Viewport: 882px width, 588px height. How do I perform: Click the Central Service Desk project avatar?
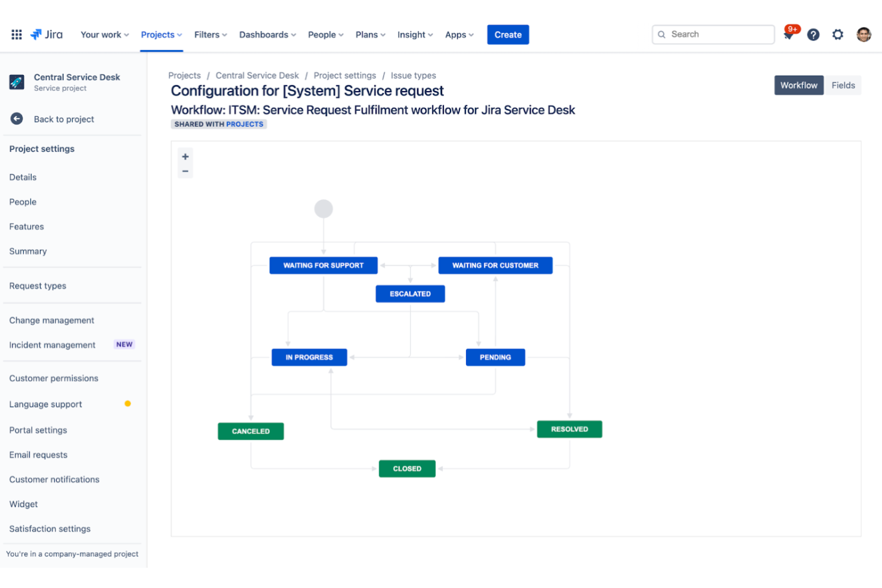(16, 82)
